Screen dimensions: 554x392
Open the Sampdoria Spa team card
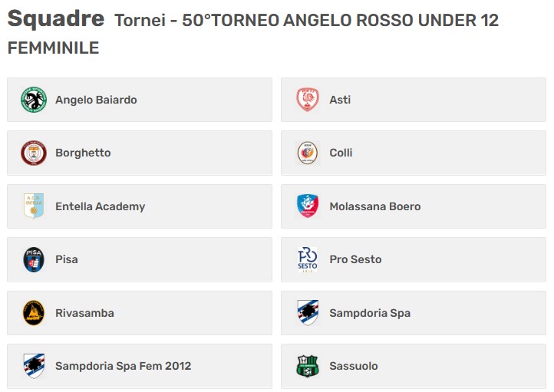pyautogui.click(x=414, y=313)
